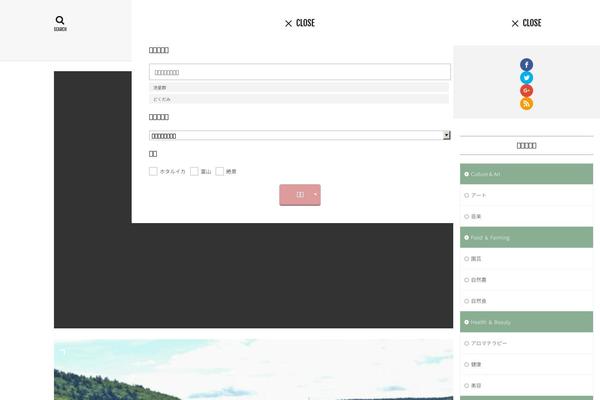This screenshot has height=400, width=600.
Task: Open the 美容 subcategory
Action: coord(526,385)
